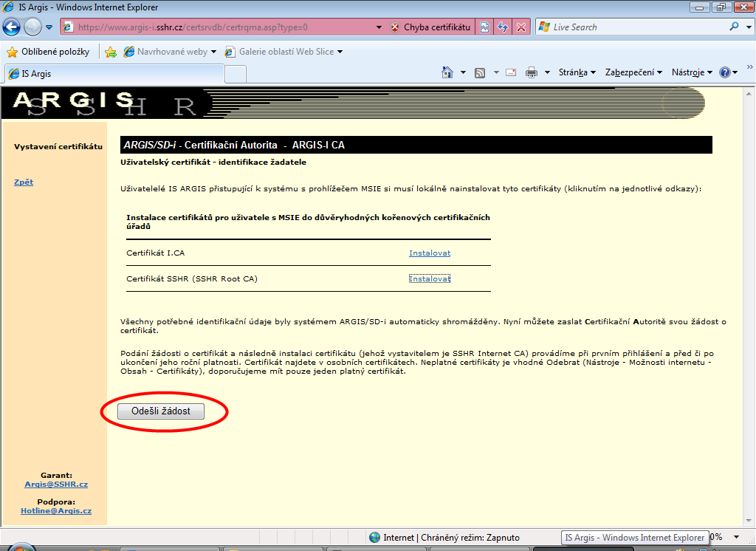Viewport: 756px width, 551px height.
Task: Click the RSS feeds icon
Action: (x=480, y=73)
